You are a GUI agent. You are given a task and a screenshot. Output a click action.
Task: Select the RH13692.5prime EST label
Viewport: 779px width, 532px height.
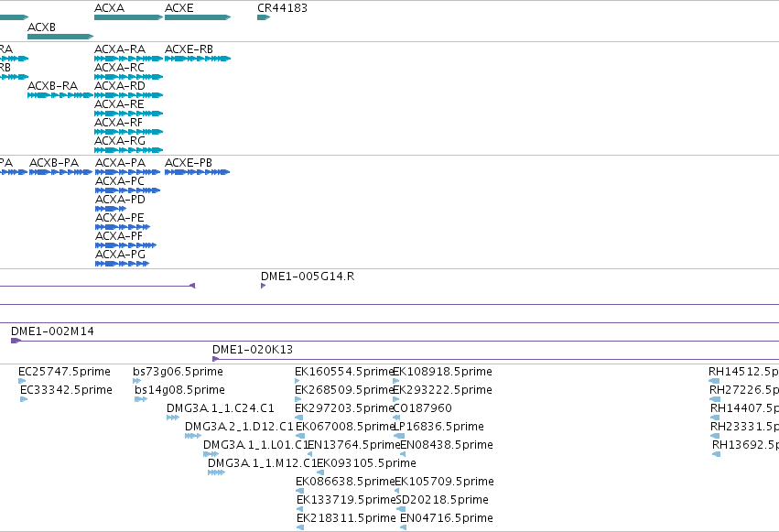click(746, 445)
